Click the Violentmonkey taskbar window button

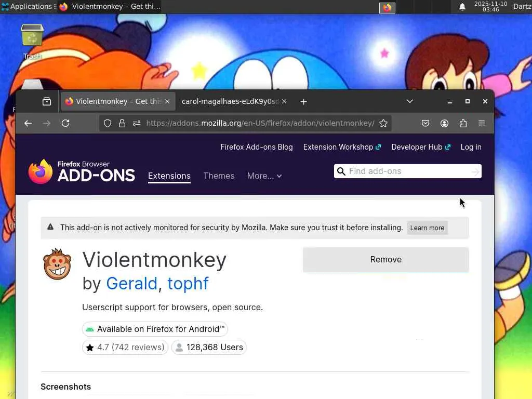click(x=110, y=6)
